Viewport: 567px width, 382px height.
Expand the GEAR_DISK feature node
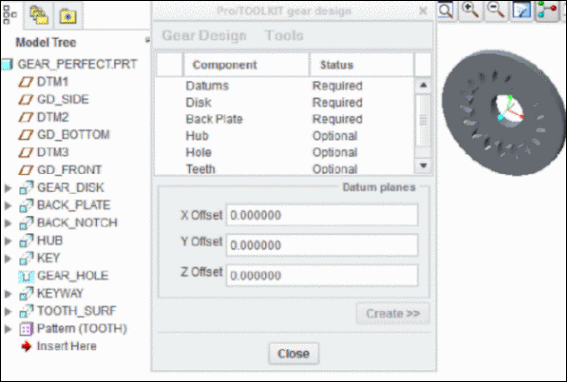click(x=8, y=188)
